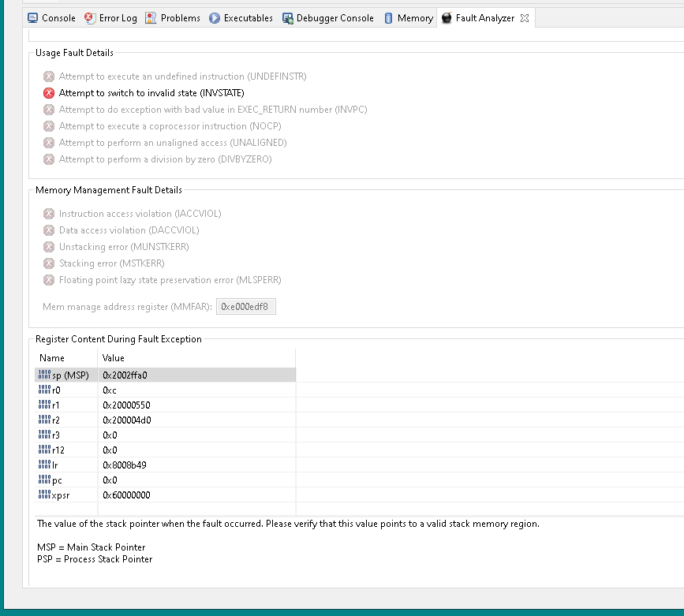Screen dimensions: 684x616
Task: Click the Name column header
Action: [x=65, y=358]
